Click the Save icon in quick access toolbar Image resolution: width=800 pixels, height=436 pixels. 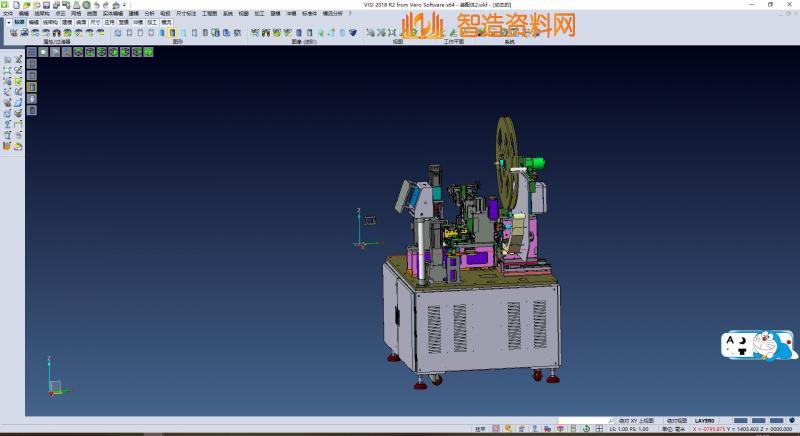pyautogui.click(x=45, y=5)
